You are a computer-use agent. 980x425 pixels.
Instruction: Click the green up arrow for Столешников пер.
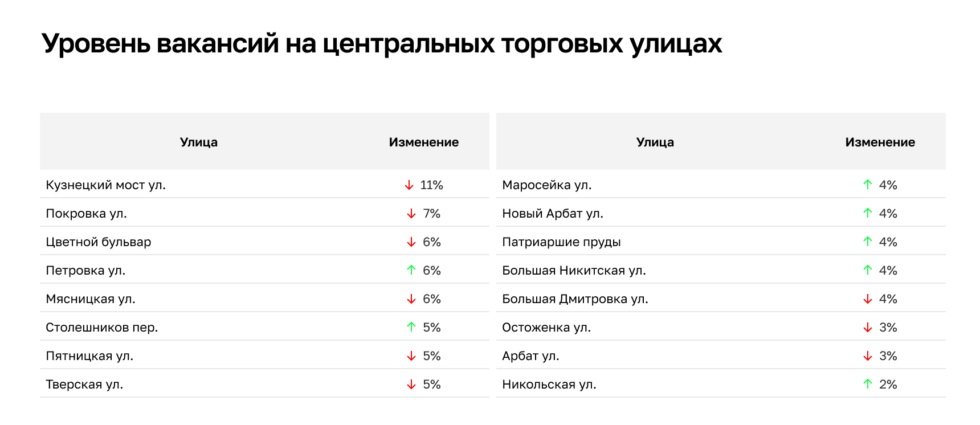click(411, 327)
